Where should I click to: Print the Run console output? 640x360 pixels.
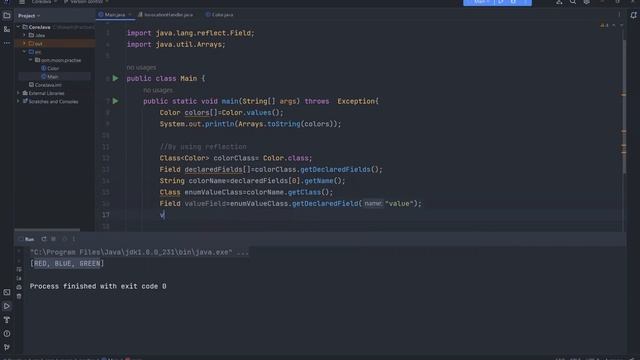pyautogui.click(x=19, y=287)
